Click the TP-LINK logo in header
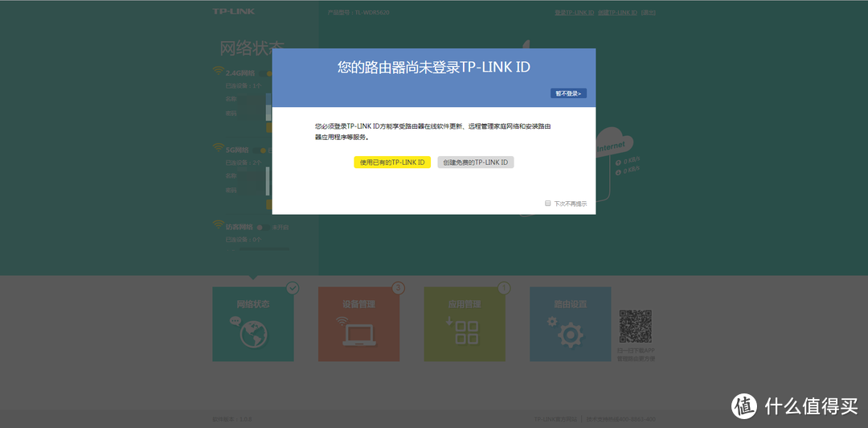 click(x=234, y=11)
